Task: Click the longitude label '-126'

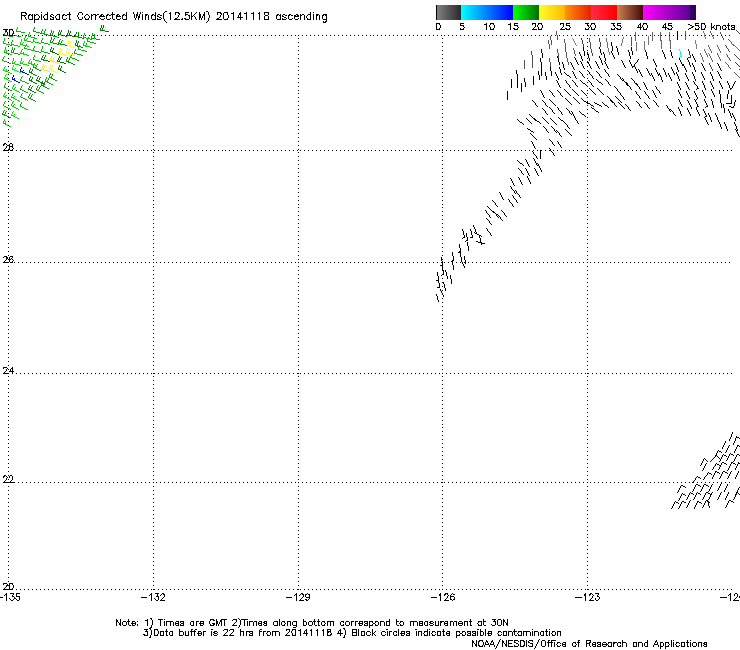Action: pos(443,597)
